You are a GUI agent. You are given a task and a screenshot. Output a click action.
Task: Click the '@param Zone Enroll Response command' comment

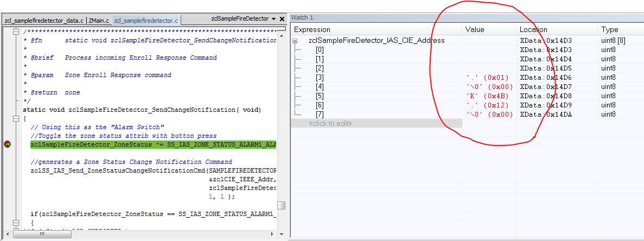click(97, 75)
